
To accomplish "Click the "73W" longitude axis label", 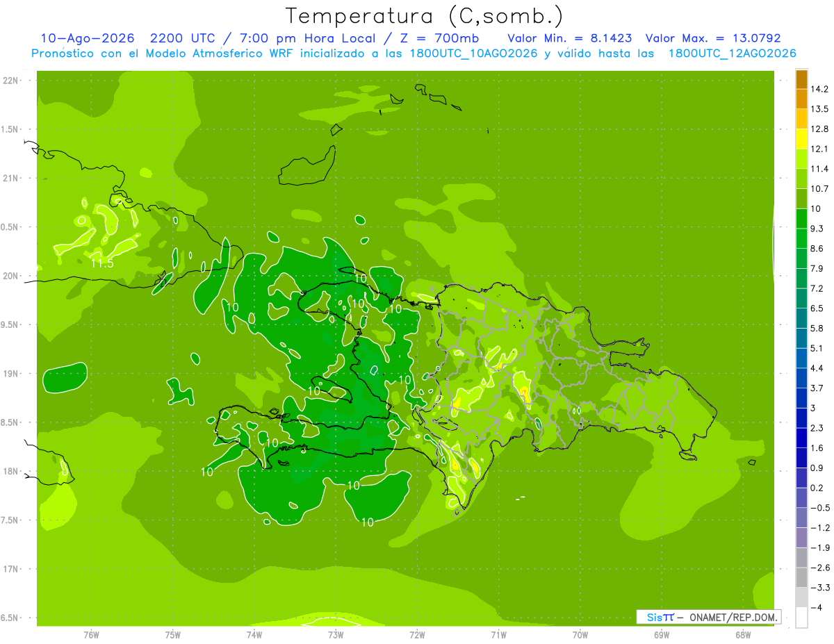I will [x=336, y=634].
